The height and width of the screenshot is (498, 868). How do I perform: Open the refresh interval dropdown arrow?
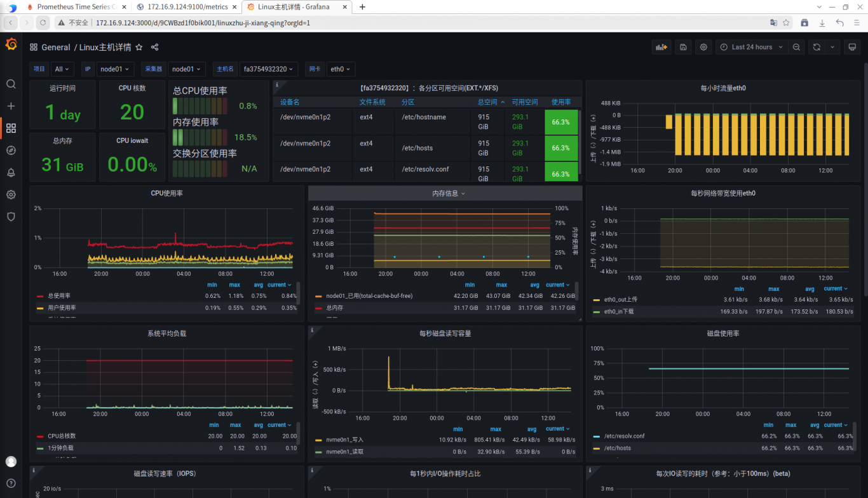click(832, 47)
